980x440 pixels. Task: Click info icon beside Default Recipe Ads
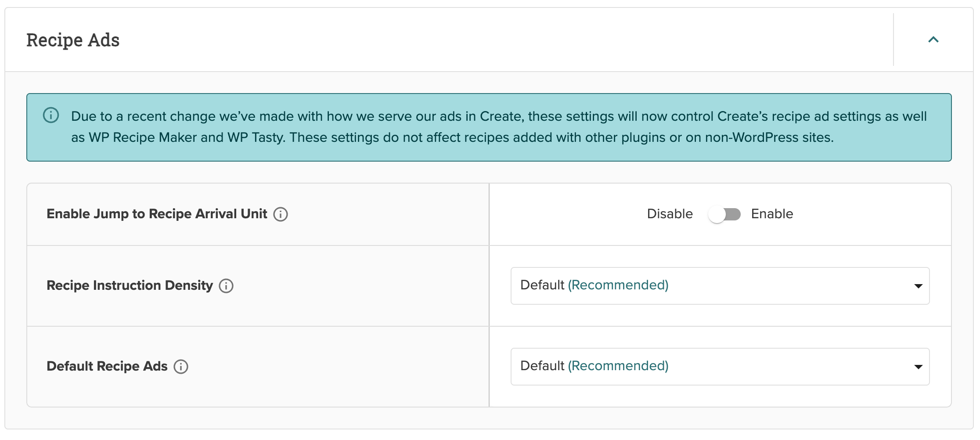pyautogui.click(x=181, y=367)
